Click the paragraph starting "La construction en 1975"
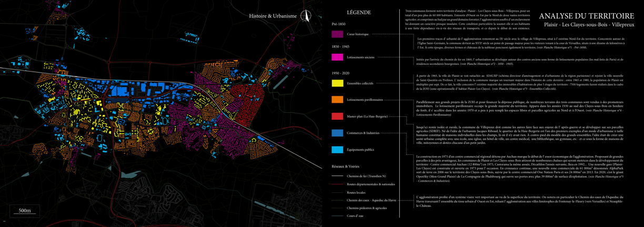 point(520,169)
